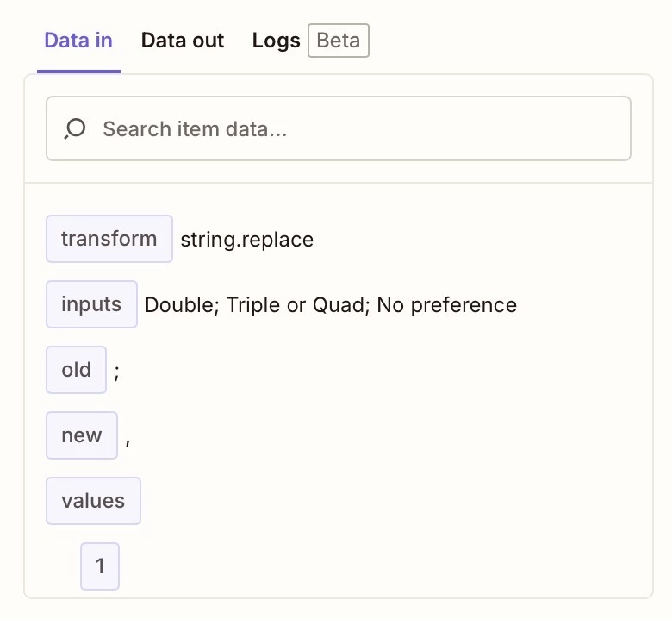Viewport: 672px width, 619px height.
Task: Click the word Logs in tab bar
Action: tap(276, 41)
